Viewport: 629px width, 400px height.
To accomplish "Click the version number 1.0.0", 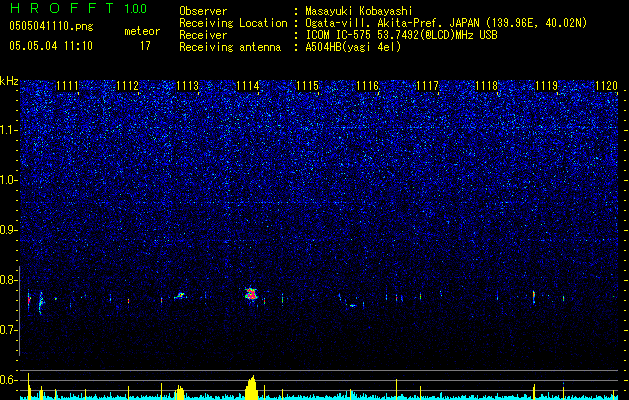I will tap(136, 8).
